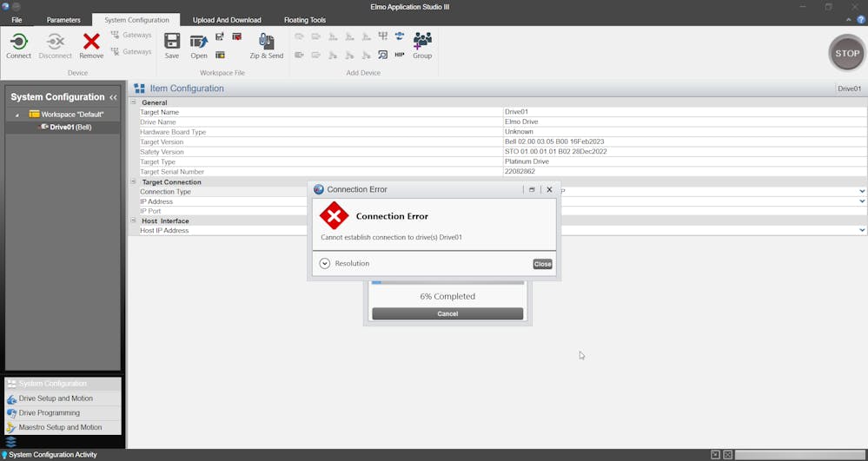Image resolution: width=868 pixels, height=461 pixels.
Task: Select Drive01 (Bell) in the tree
Action: (x=70, y=127)
